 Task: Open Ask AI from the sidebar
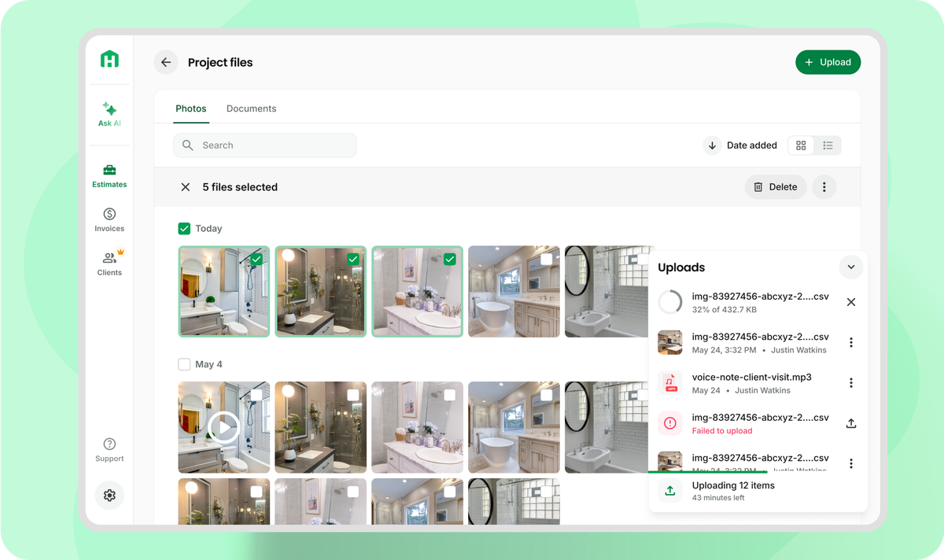109,114
